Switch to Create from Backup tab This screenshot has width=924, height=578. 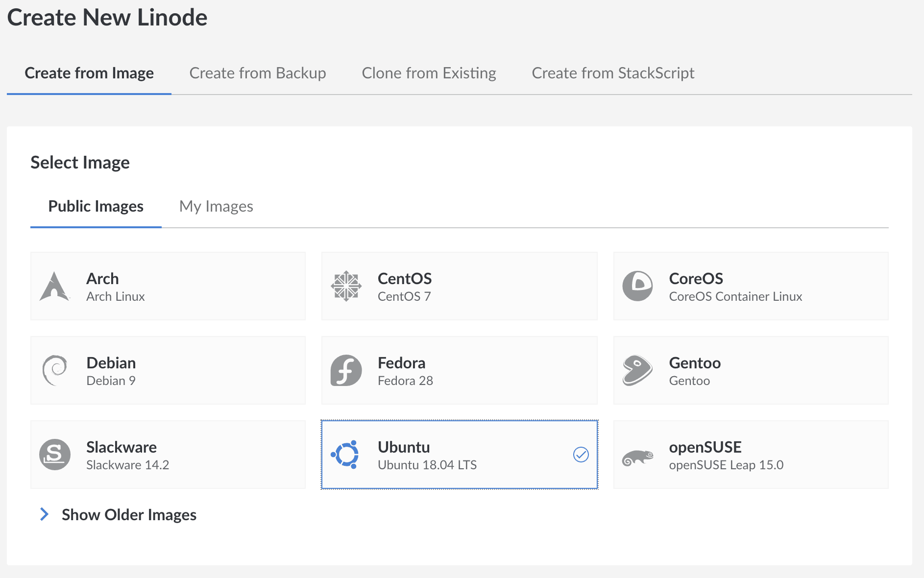point(258,73)
